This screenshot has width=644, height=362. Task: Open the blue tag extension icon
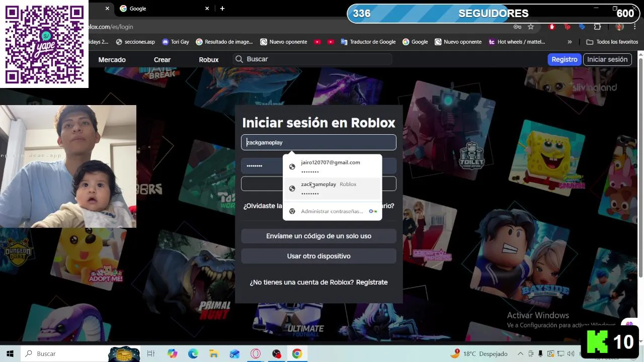pyautogui.click(x=582, y=27)
